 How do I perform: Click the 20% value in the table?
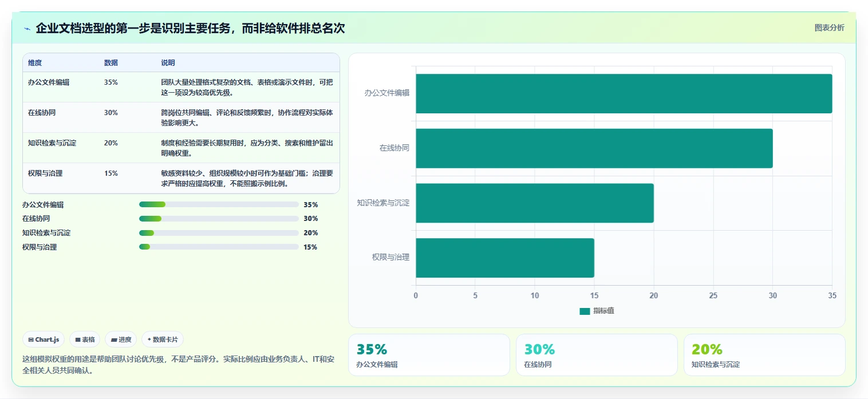click(111, 143)
